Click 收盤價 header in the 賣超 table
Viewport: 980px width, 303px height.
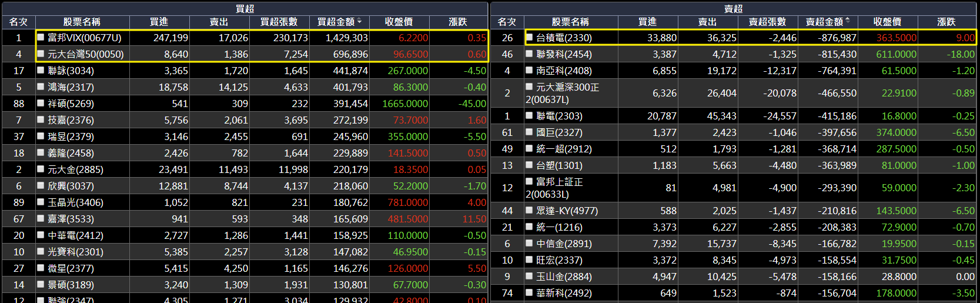tap(887, 22)
